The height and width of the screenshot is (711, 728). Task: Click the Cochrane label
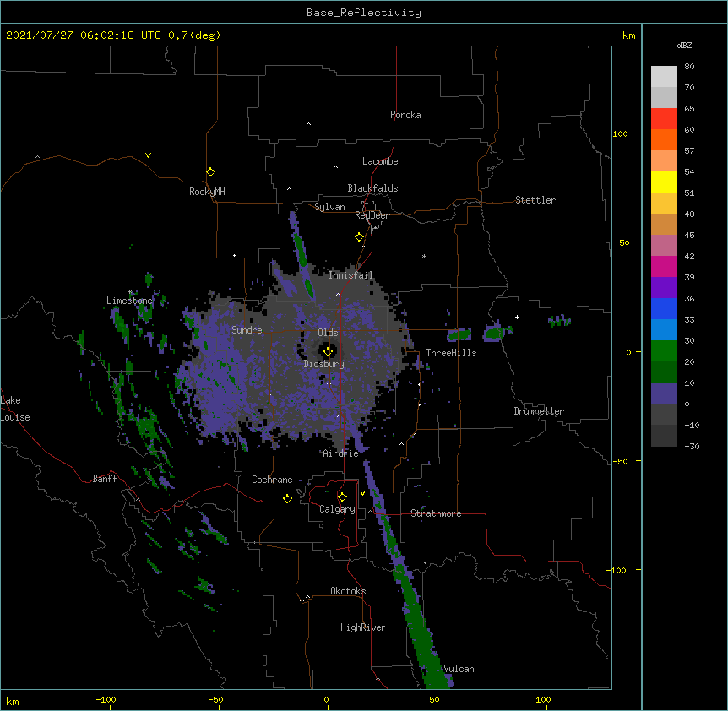[x=272, y=480]
